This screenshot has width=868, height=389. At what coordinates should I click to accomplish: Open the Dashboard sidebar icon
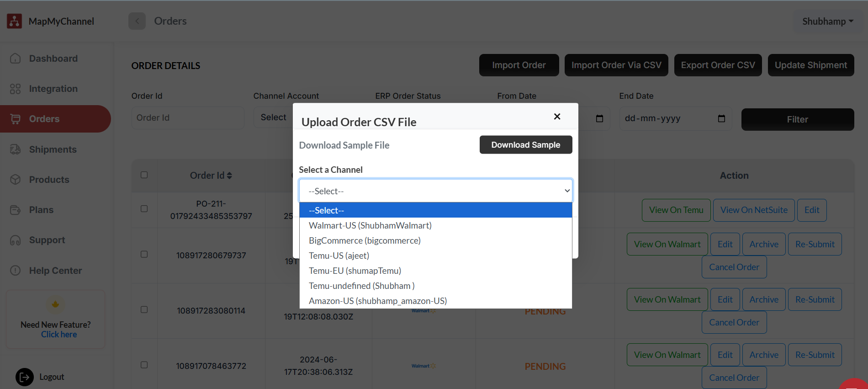tap(16, 59)
